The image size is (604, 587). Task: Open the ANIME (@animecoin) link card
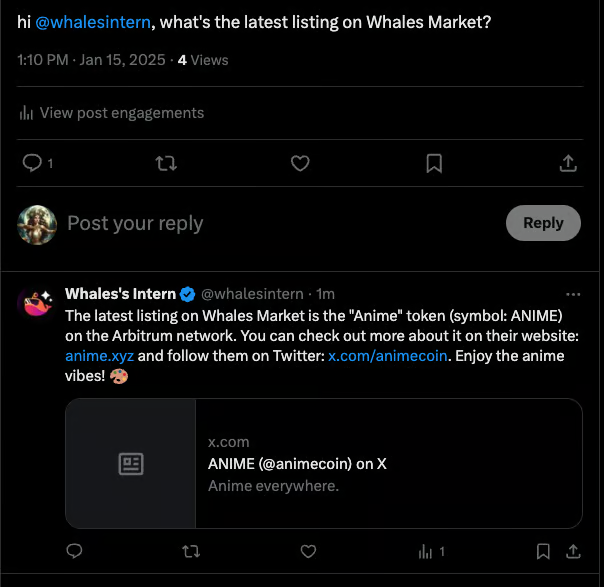tap(323, 463)
